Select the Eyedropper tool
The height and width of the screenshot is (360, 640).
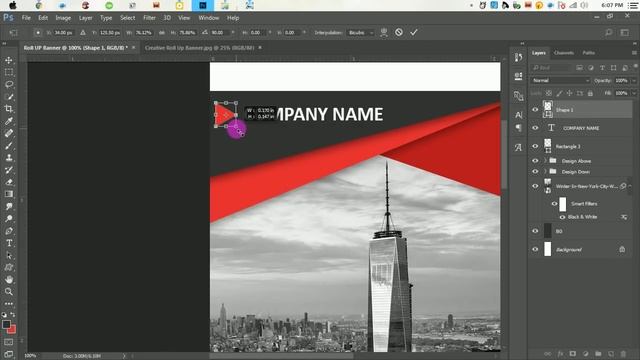point(9,121)
